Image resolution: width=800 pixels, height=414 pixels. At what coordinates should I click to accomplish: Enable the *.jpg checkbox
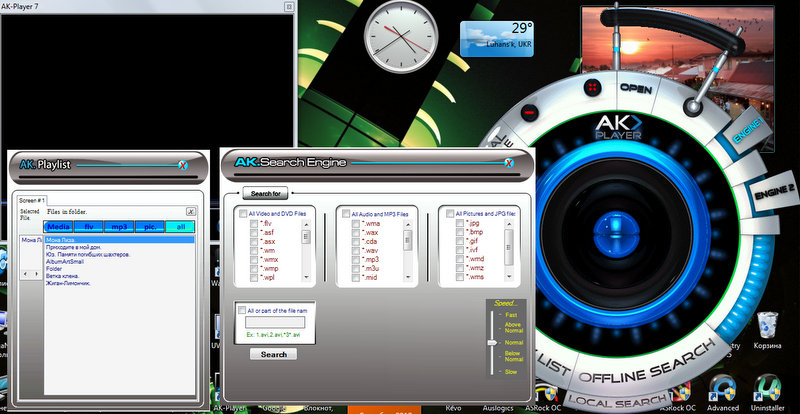coord(460,223)
